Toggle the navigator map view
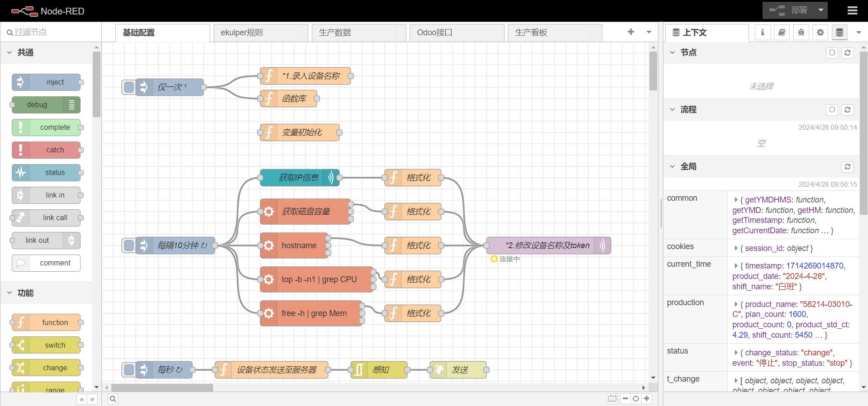 pos(612,399)
